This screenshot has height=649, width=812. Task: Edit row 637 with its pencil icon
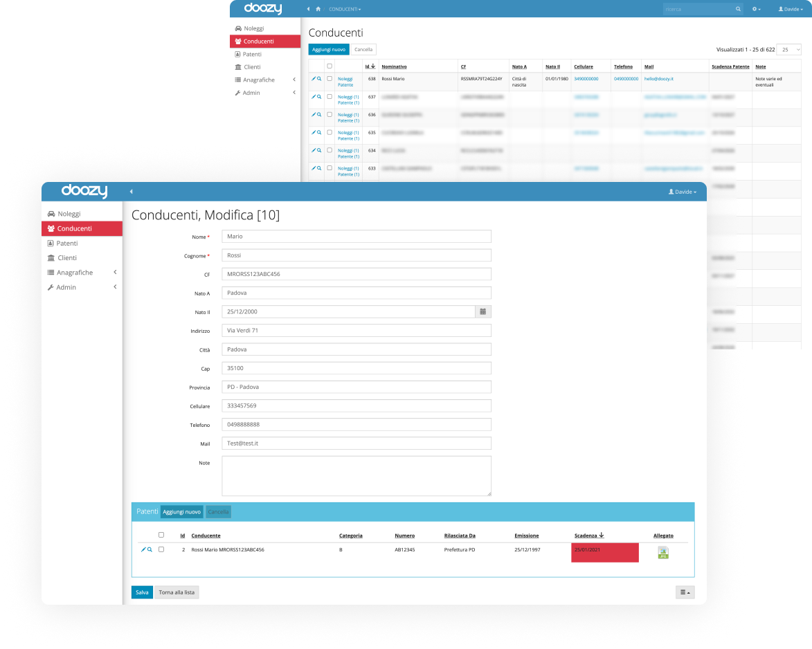(x=314, y=97)
